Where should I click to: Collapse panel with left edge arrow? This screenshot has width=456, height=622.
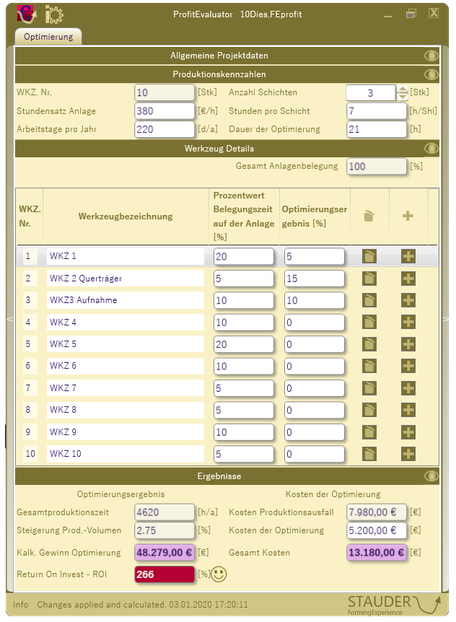coord(10,319)
